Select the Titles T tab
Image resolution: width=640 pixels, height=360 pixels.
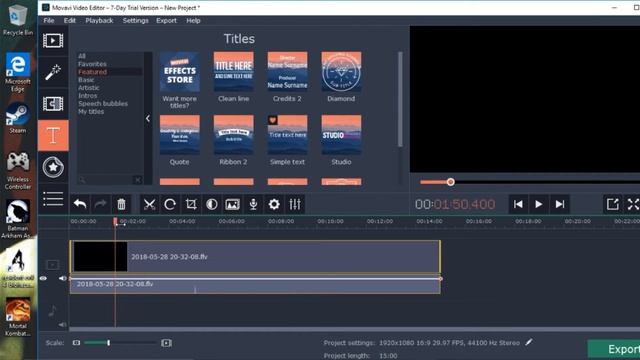click(53, 136)
